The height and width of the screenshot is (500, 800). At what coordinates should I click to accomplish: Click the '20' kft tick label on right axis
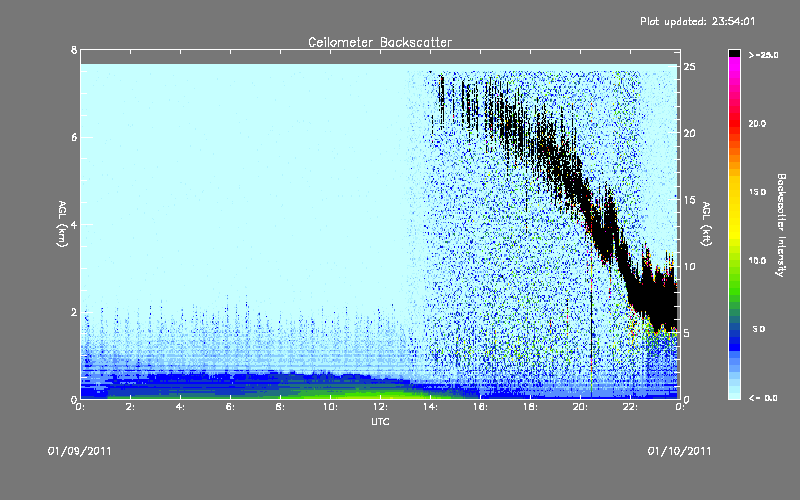(690, 133)
